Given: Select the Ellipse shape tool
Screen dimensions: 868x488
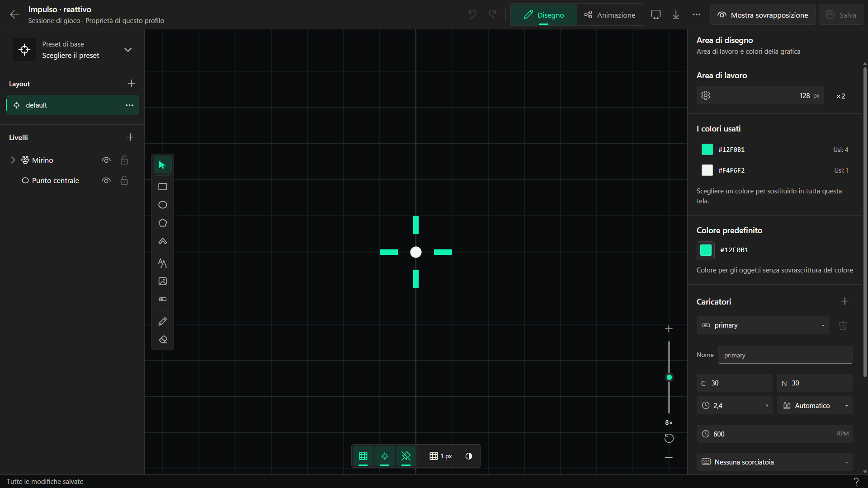Looking at the screenshot, I should click(163, 205).
